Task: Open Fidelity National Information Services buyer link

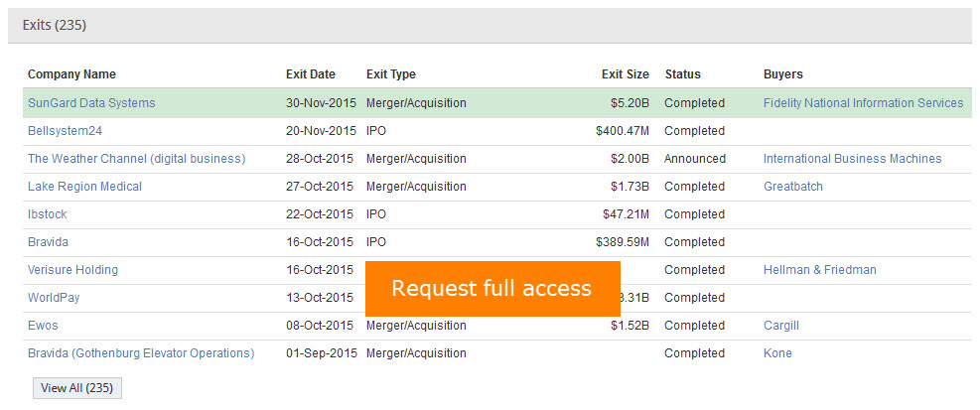Action: pyautogui.click(x=863, y=103)
